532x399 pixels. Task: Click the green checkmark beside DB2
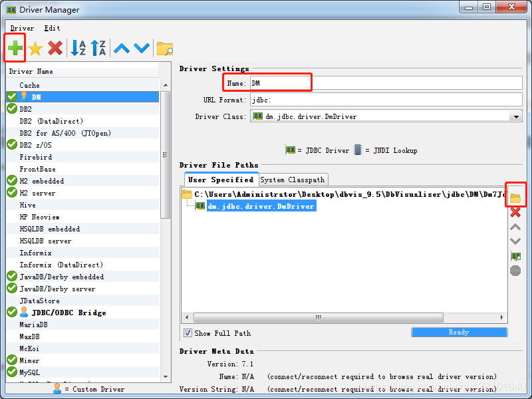[x=12, y=108]
